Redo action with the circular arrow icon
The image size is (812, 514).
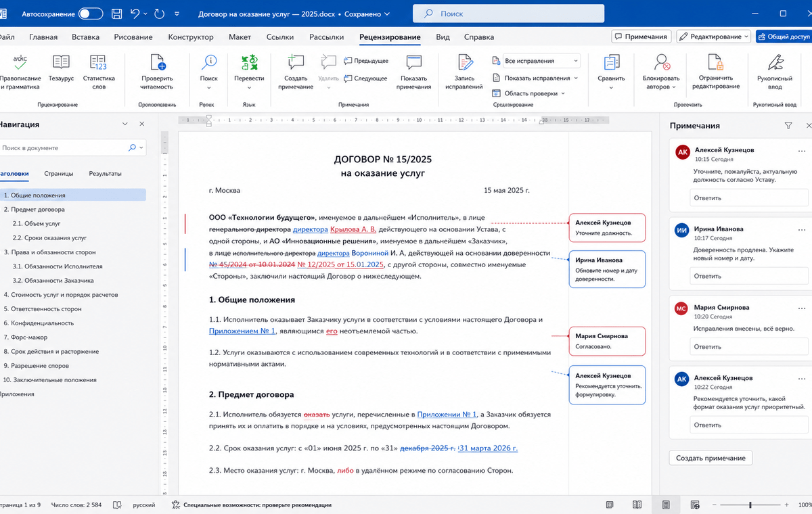159,14
